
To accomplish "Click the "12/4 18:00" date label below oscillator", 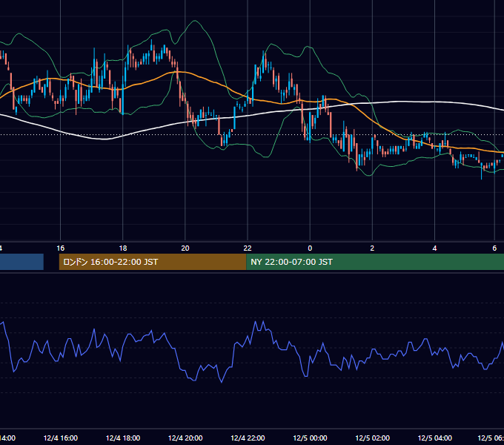I will pyautogui.click(x=123, y=438).
